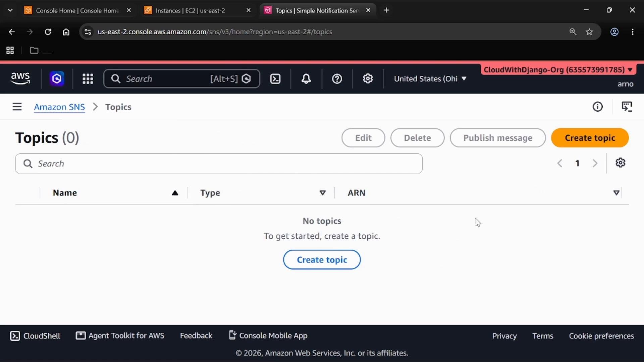Select the Topics Simple Notification Service tab
The width and height of the screenshot is (644, 362).
tap(317, 10)
